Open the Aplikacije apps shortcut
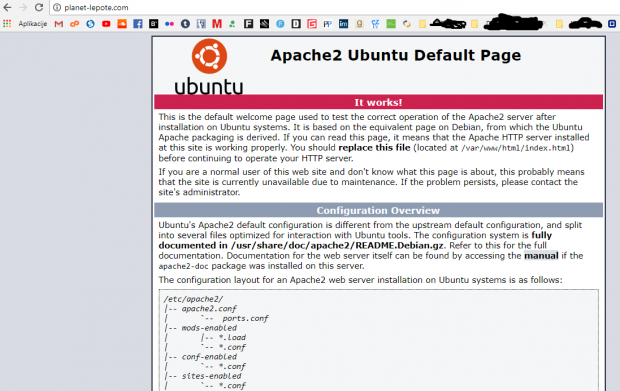Image resolution: width=620 pixels, height=391 pixels. pyautogui.click(x=25, y=24)
